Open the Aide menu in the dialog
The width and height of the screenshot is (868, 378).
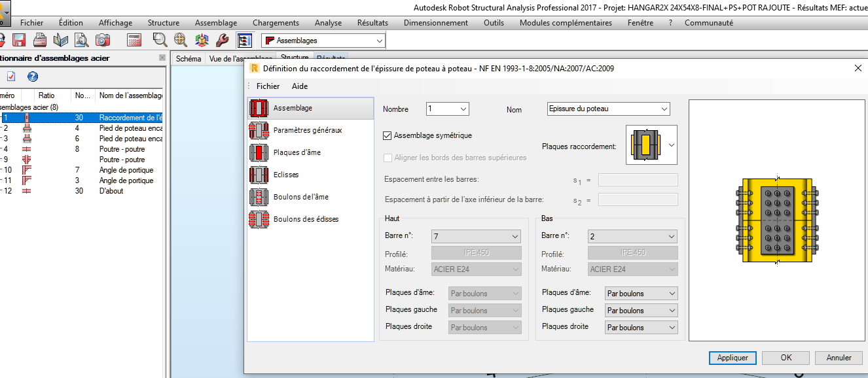300,86
